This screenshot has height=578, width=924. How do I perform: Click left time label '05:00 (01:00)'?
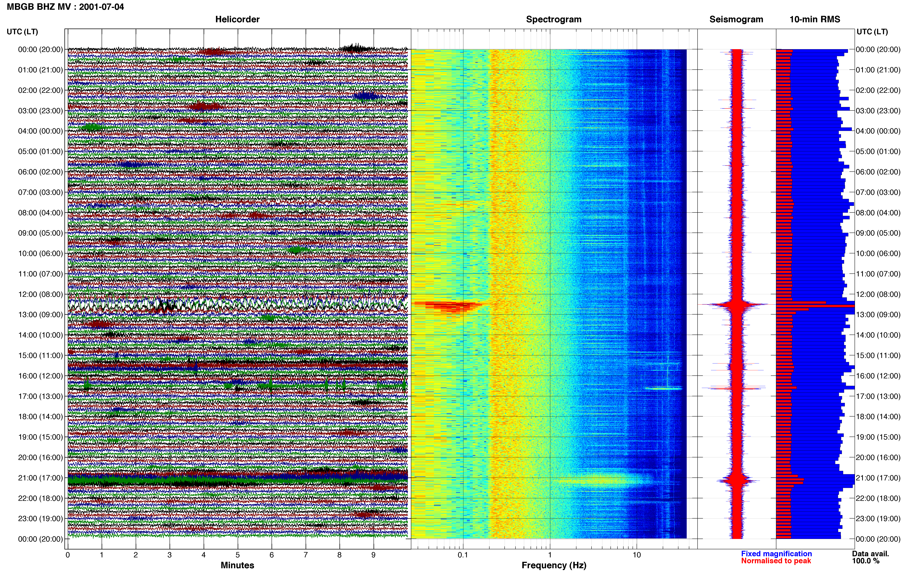click(40, 151)
